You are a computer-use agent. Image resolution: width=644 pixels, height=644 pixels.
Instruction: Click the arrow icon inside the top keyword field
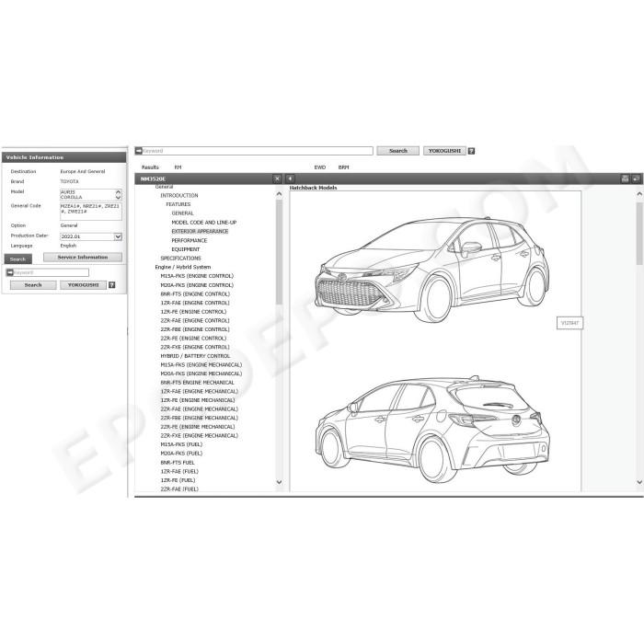(x=138, y=151)
